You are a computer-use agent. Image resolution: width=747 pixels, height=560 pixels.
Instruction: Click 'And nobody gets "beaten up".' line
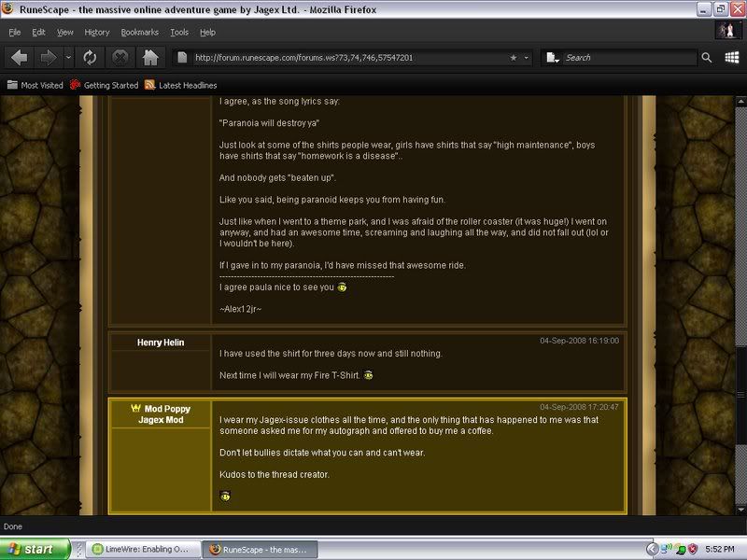click(x=277, y=177)
